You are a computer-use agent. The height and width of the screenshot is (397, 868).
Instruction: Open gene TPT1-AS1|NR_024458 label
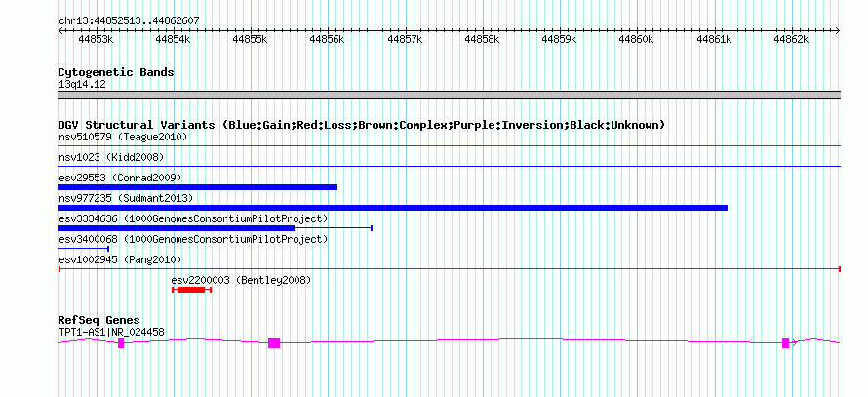pyautogui.click(x=111, y=333)
